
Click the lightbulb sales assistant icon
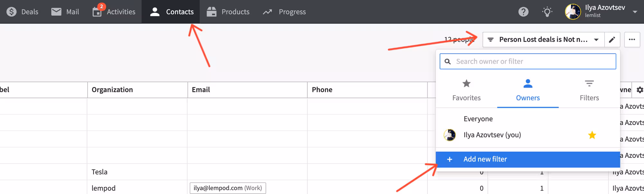[547, 12]
